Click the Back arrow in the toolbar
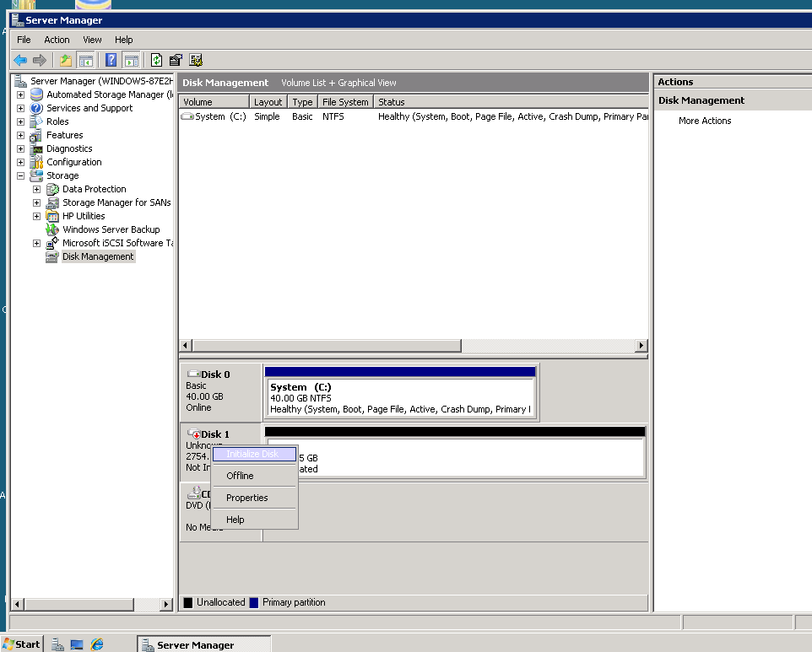Viewport: 812px width, 652px height. pos(20,61)
